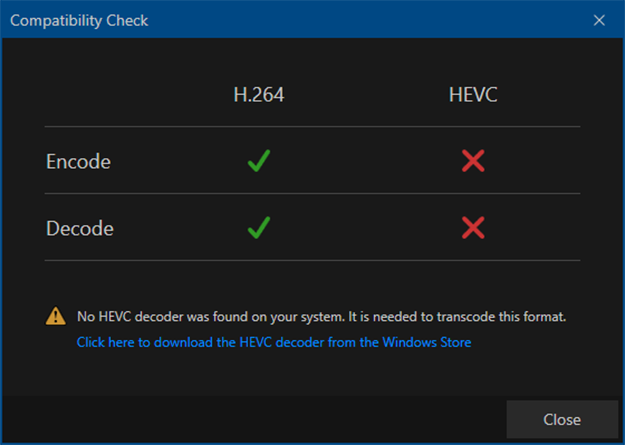Click the red HEVC Decode cross
Viewport: 625px width, 445px height.
(473, 228)
